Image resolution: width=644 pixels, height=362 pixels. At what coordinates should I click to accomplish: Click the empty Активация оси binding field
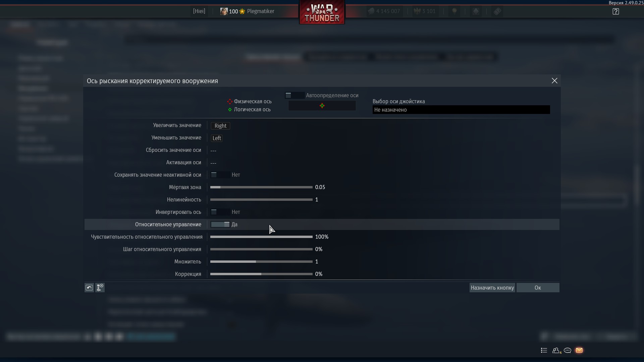(x=213, y=163)
